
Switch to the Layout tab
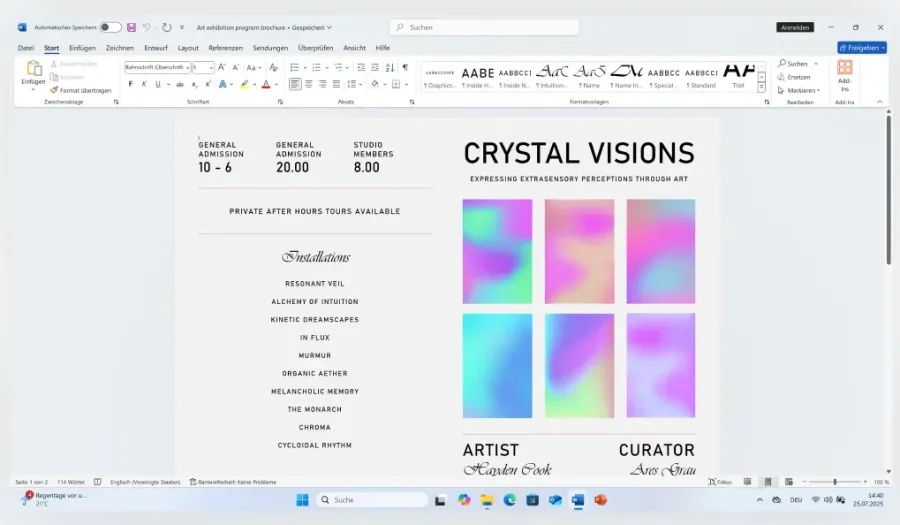click(188, 48)
